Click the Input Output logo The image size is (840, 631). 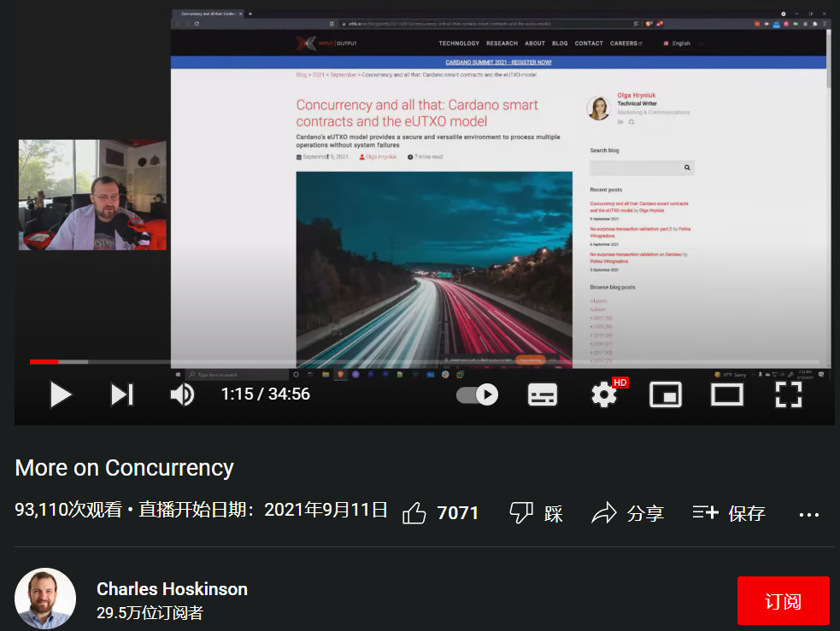(326, 44)
